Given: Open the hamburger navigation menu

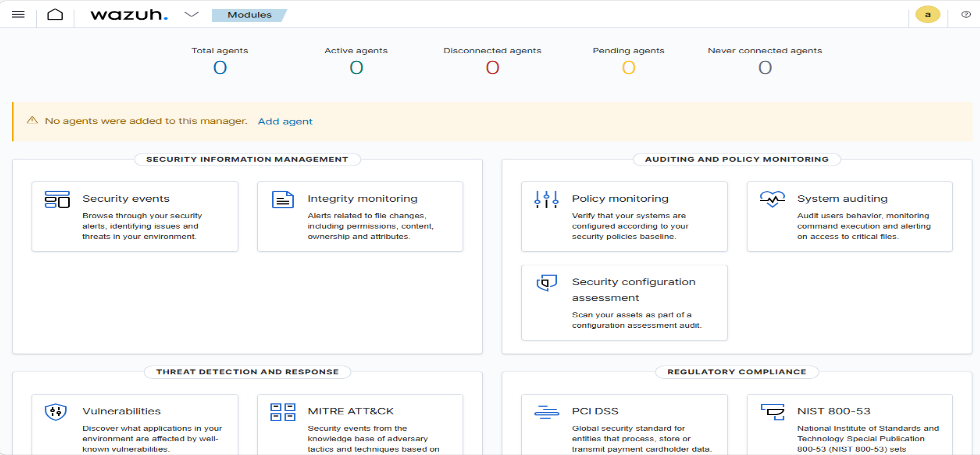Looking at the screenshot, I should (18, 15).
